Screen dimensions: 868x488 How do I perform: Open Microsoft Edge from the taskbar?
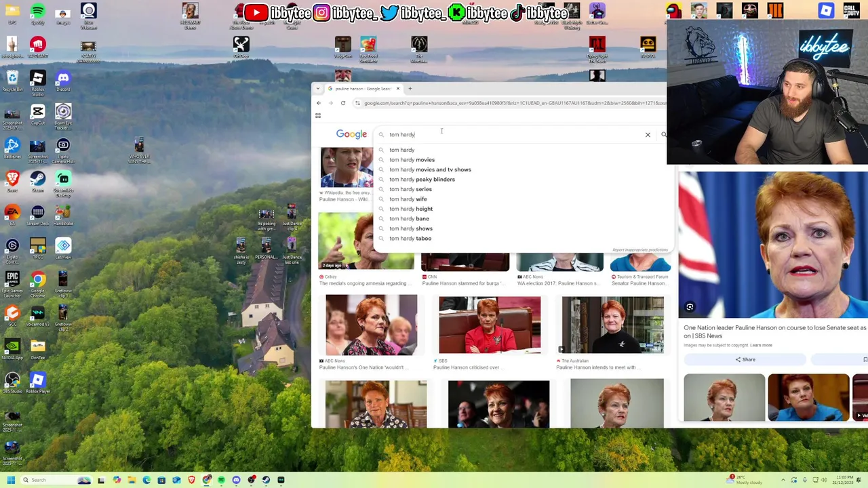tap(146, 480)
